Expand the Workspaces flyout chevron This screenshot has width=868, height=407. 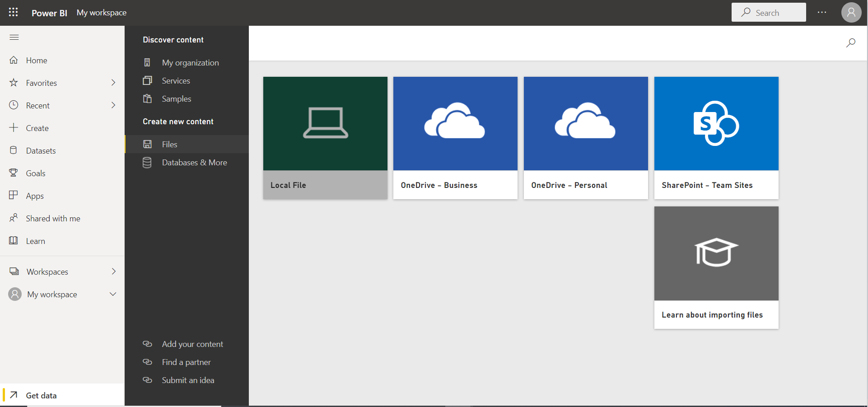(x=113, y=271)
